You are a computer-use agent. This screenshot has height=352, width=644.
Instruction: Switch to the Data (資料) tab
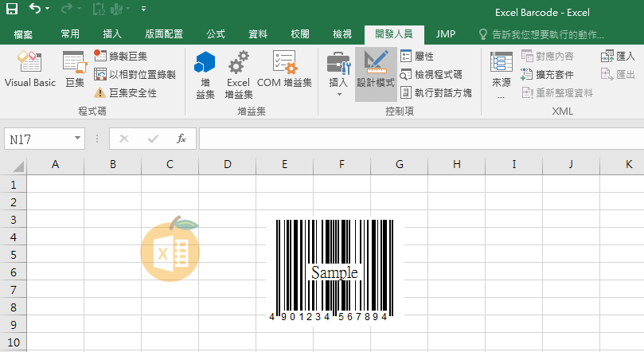(258, 34)
